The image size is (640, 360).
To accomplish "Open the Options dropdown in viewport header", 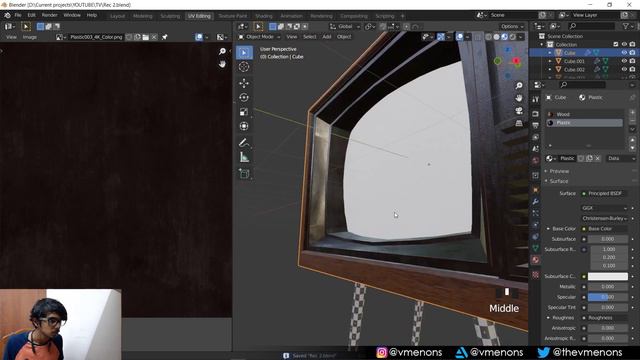I will (512, 27).
